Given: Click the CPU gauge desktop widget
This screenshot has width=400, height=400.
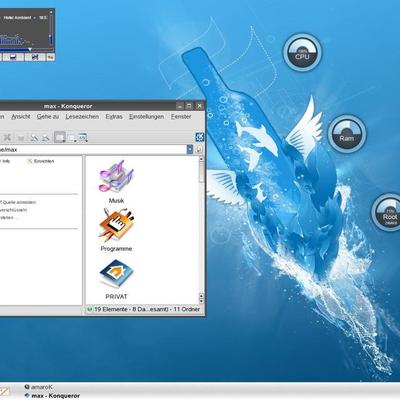Looking at the screenshot, I should point(302,52).
